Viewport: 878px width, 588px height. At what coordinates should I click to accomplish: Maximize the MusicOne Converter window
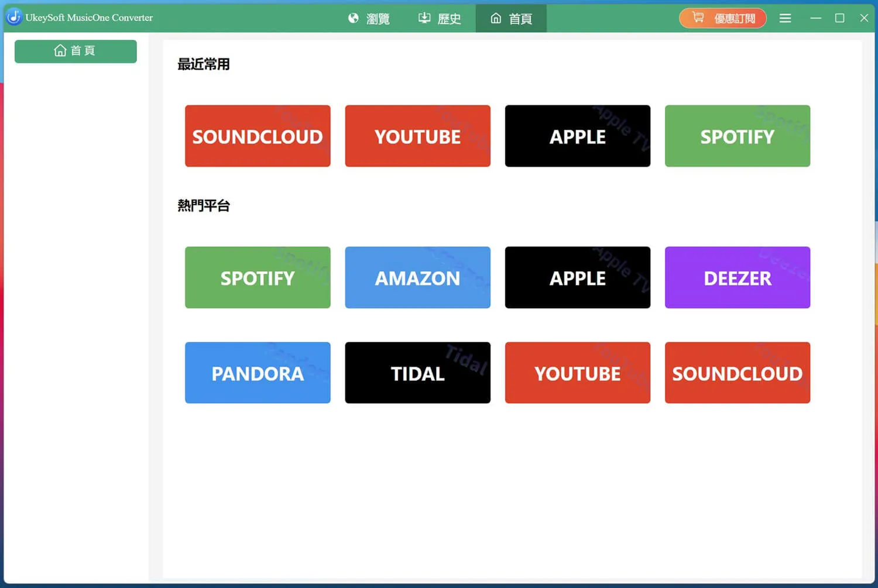pyautogui.click(x=839, y=18)
